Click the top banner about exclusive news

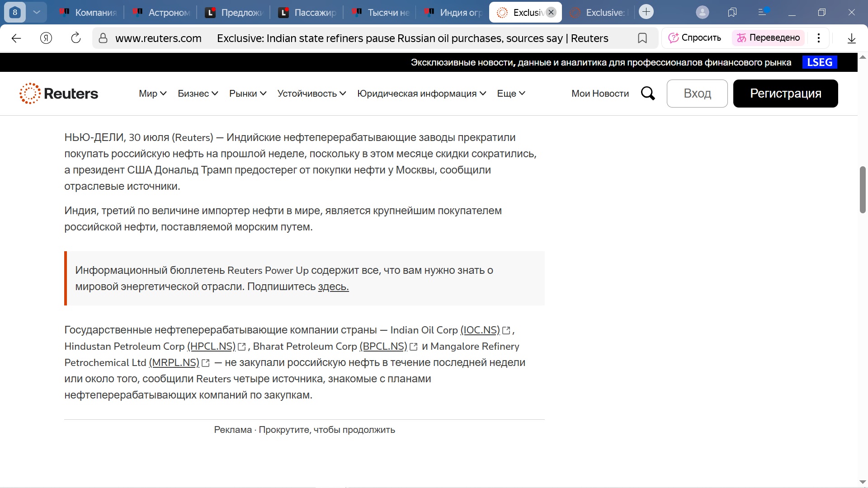[601, 62]
